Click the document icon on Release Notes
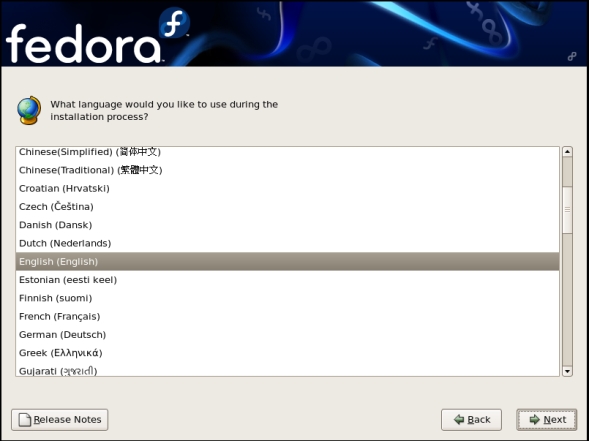Image resolution: width=589 pixels, height=441 pixels. point(25,420)
